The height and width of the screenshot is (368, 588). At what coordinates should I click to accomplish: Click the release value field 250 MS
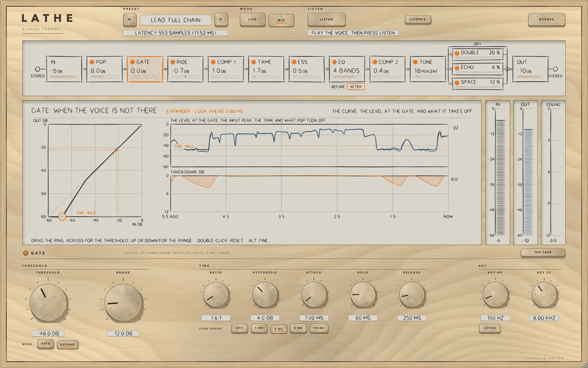(412, 318)
